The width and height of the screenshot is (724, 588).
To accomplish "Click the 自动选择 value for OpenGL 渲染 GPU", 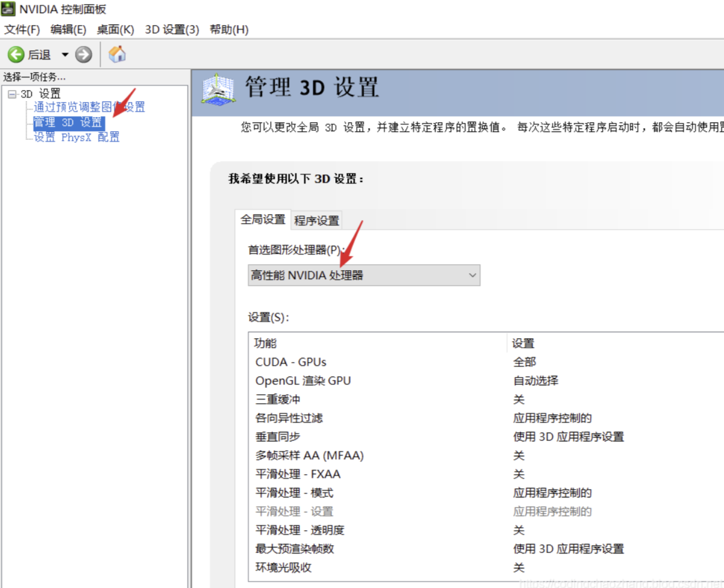I will (x=536, y=380).
